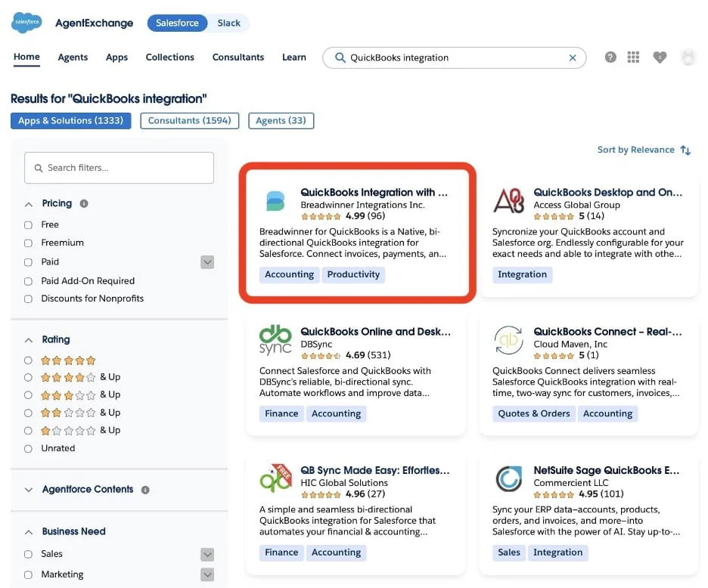Screen dimensions: 708x588
Task: Check Discounts for Nonprofits checkbox
Action: pyautogui.click(x=28, y=299)
